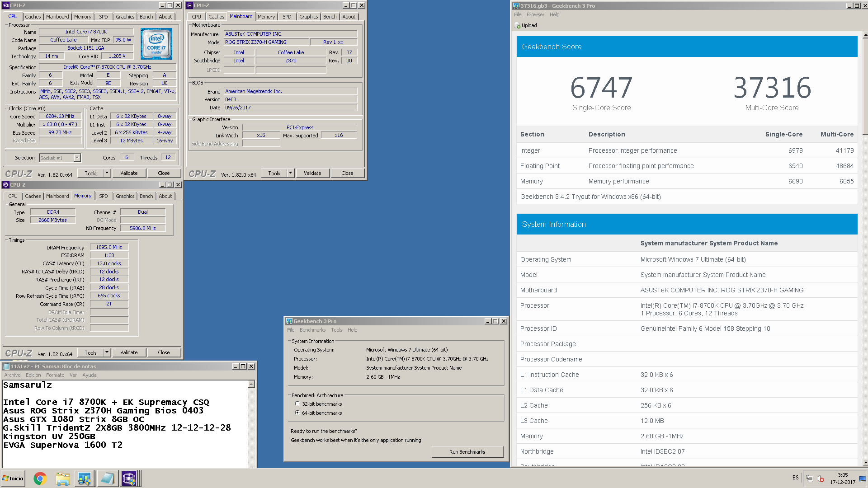Open the Socket #1 selection dropdown
868x488 pixels.
click(77, 158)
